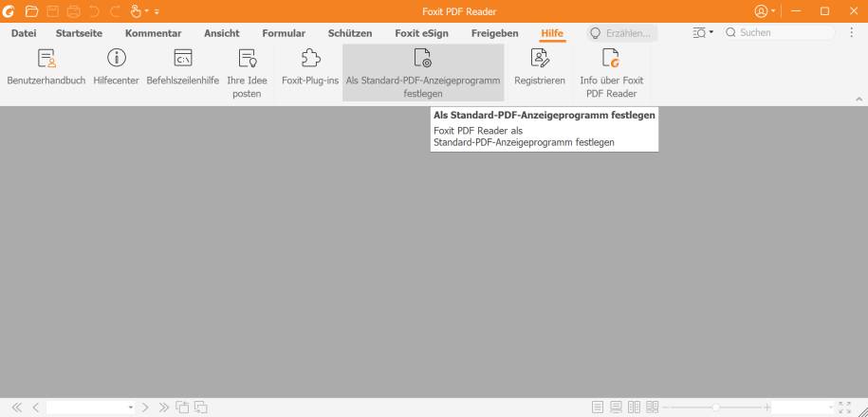Screen dimensions: 868x417
Task: Open Foxit-Plug-ins
Action: pyautogui.click(x=310, y=67)
